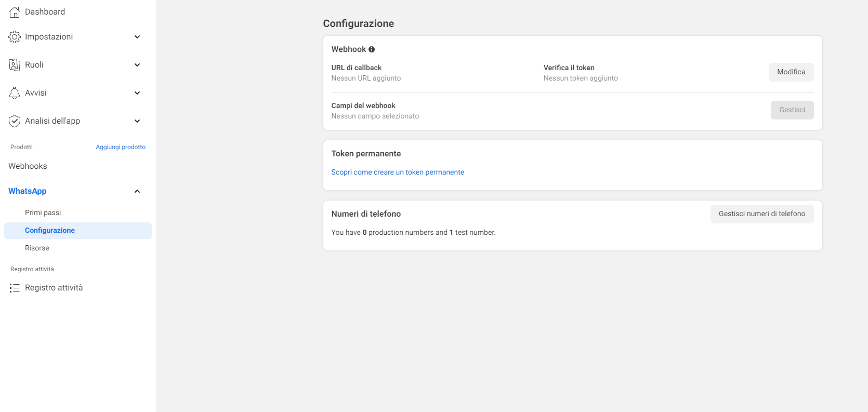Click the Dashboard house icon
The width and height of the screenshot is (868, 412).
pos(15,12)
